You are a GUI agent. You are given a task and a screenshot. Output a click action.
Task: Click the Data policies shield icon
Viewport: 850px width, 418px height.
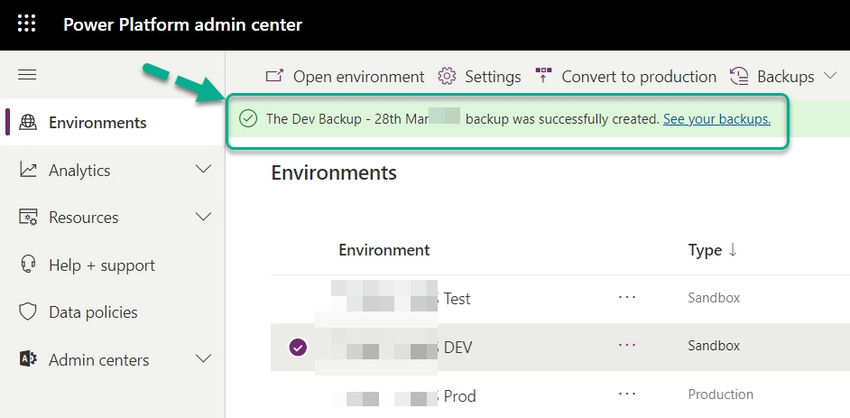click(x=29, y=313)
